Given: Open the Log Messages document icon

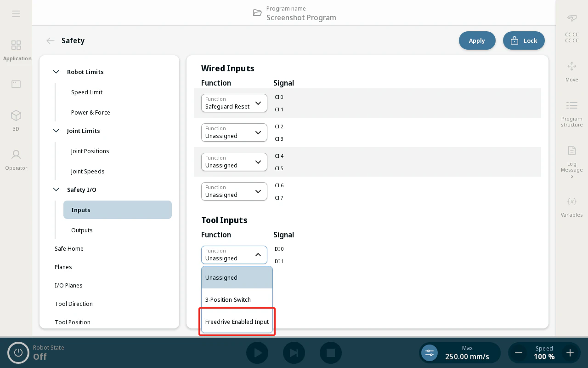Looking at the screenshot, I should [x=572, y=150].
